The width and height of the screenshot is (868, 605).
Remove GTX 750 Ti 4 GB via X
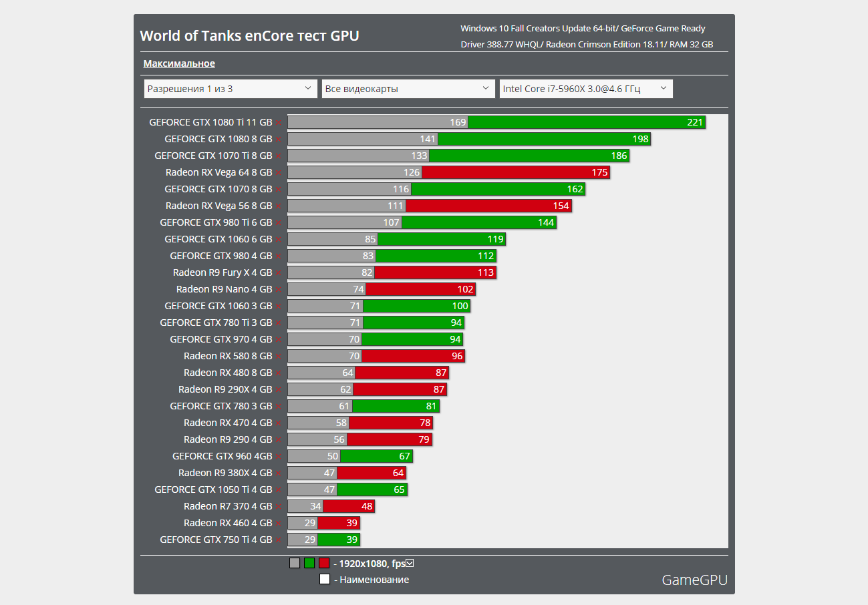pyautogui.click(x=278, y=540)
